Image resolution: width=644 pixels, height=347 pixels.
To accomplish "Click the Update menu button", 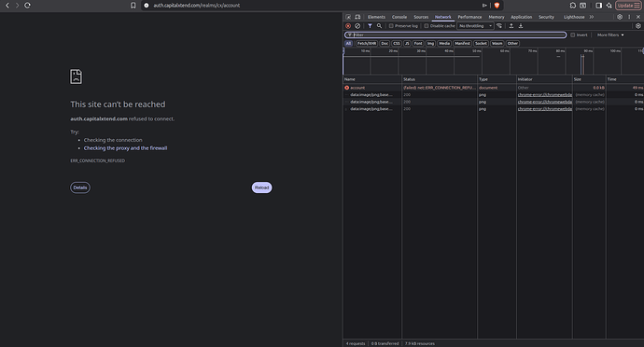I will (628, 6).
